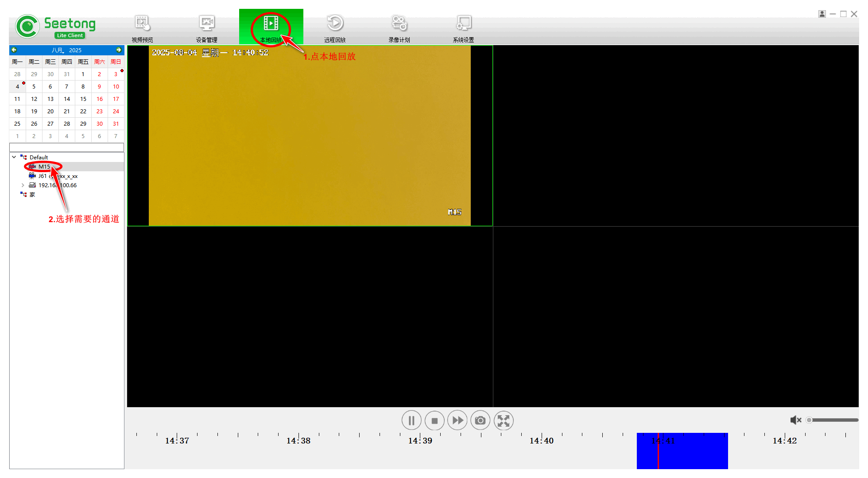This screenshot has width=868, height=478.
Task: Select August 3 in calendar
Action: point(116,74)
